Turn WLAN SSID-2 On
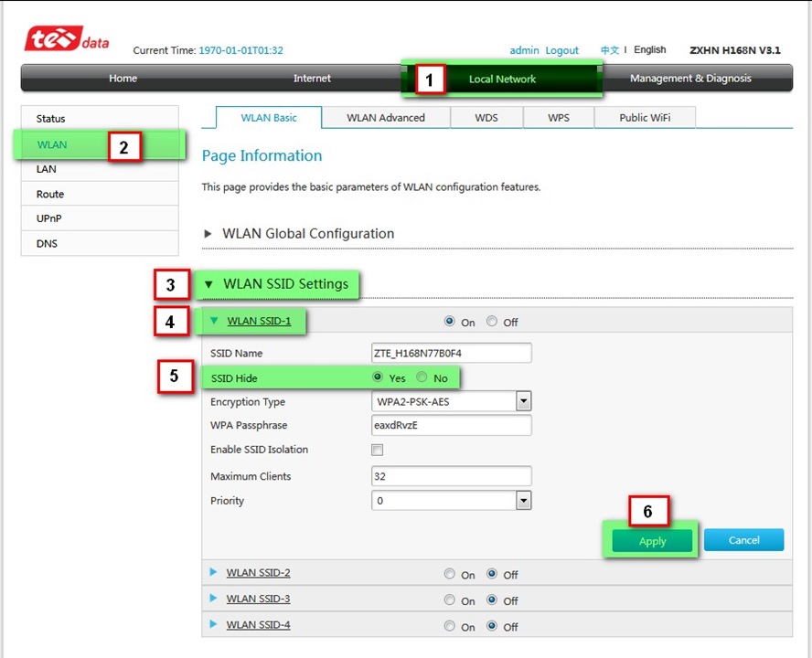The height and width of the screenshot is (658, 812). 449,574
